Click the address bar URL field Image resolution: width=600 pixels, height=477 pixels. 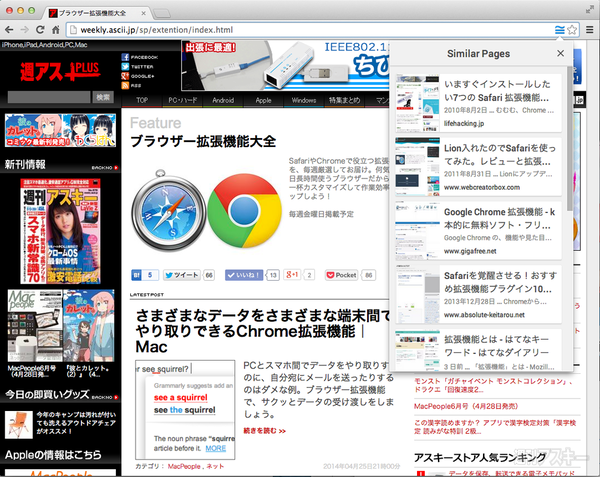click(x=310, y=30)
